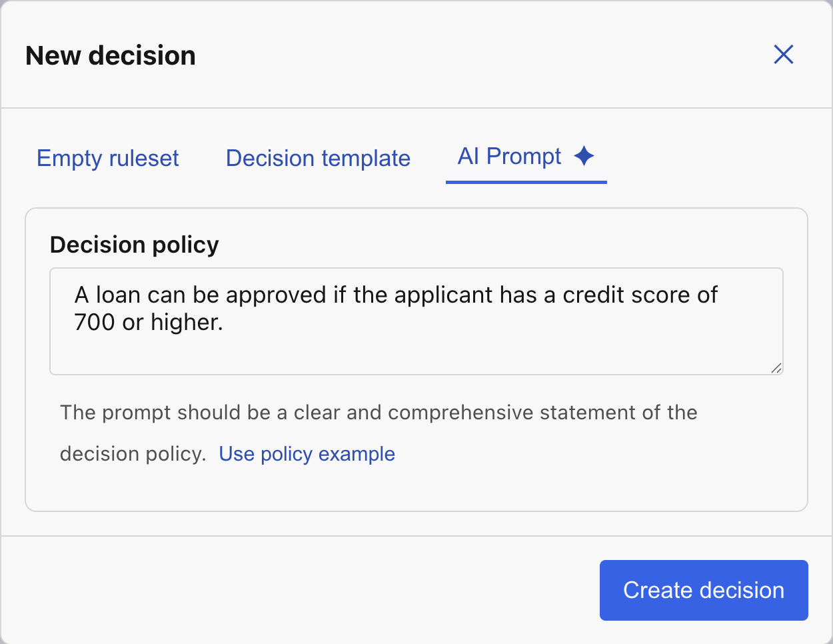
Task: Click the "New decision" dialog title
Action: point(111,55)
